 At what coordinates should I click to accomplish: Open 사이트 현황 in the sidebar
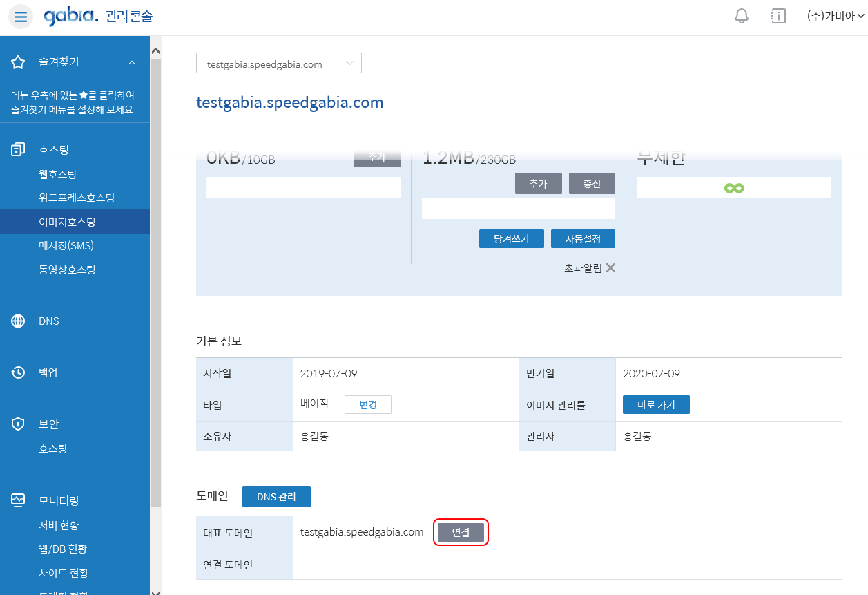coord(64,573)
